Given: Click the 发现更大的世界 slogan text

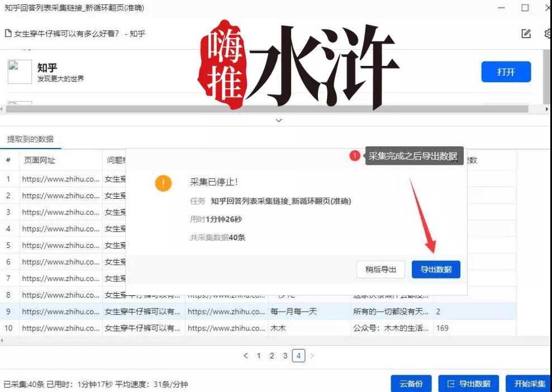Looking at the screenshot, I should coord(60,79).
